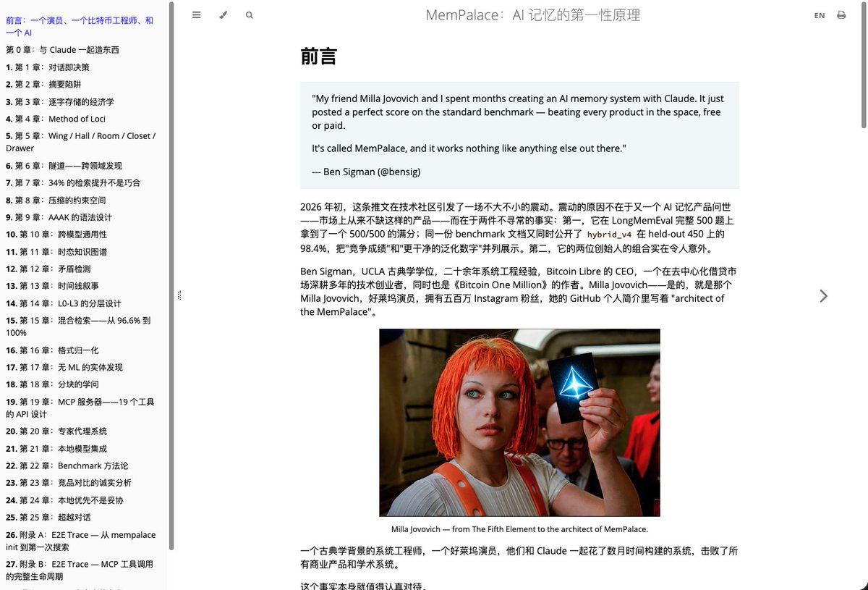
Task: Click the Milla Jovovich Fifth Element image
Action: [519, 423]
